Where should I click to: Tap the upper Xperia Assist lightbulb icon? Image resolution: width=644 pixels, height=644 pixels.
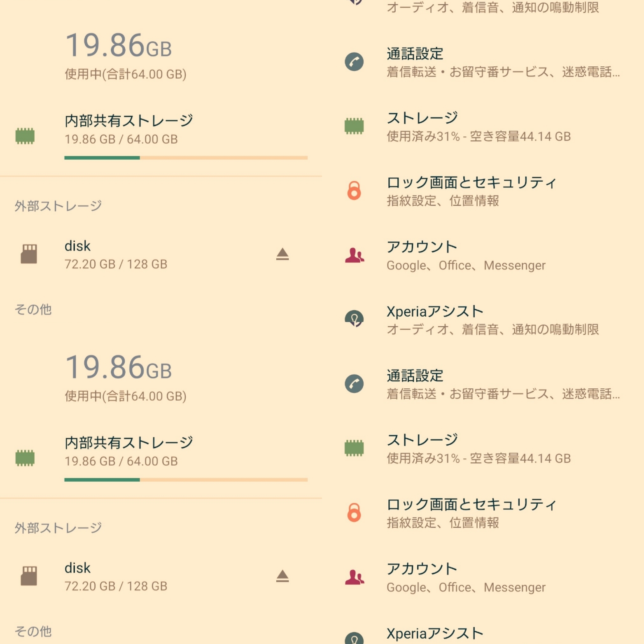pos(354,318)
